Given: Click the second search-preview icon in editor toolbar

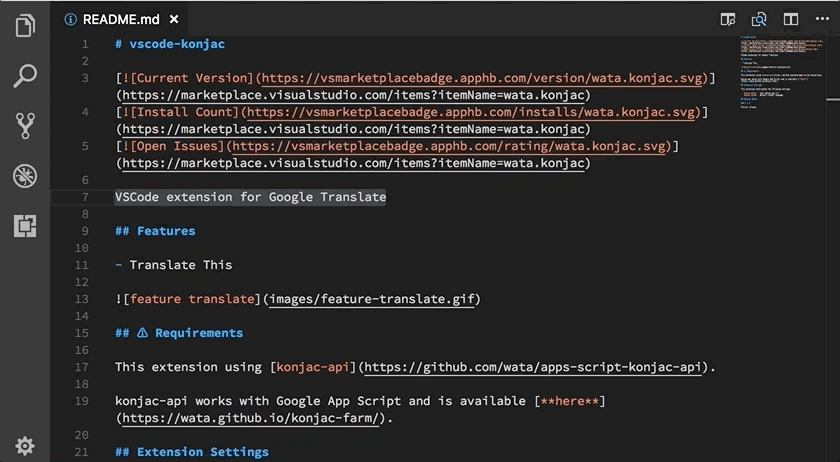Looking at the screenshot, I should [759, 20].
